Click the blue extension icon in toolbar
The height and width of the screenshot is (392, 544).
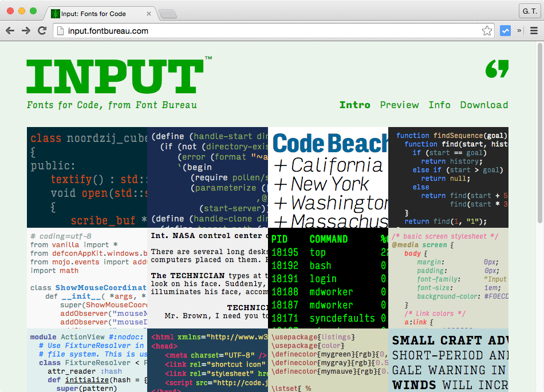coord(505,31)
